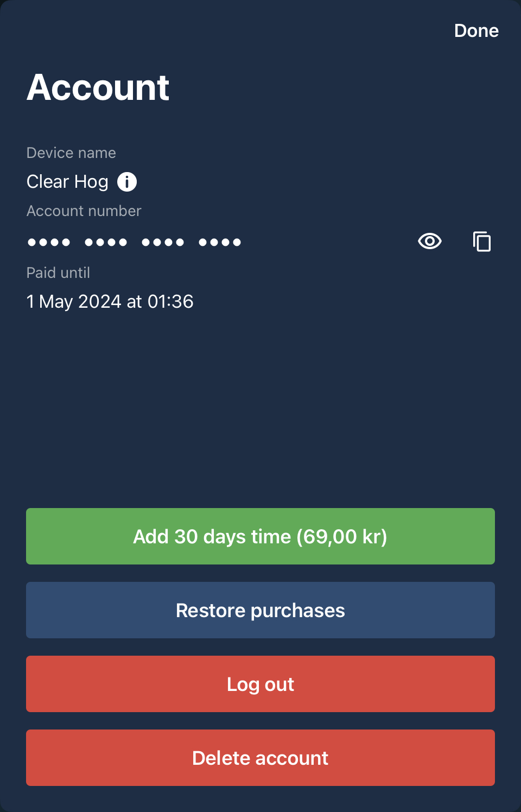
Task: Tap Done to close the Account screen
Action: [476, 31]
